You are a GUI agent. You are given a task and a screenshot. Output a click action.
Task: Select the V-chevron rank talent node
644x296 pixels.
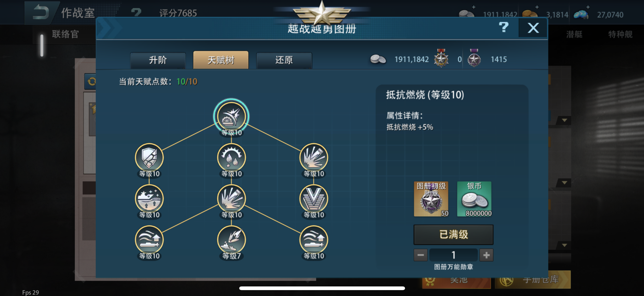(x=314, y=199)
